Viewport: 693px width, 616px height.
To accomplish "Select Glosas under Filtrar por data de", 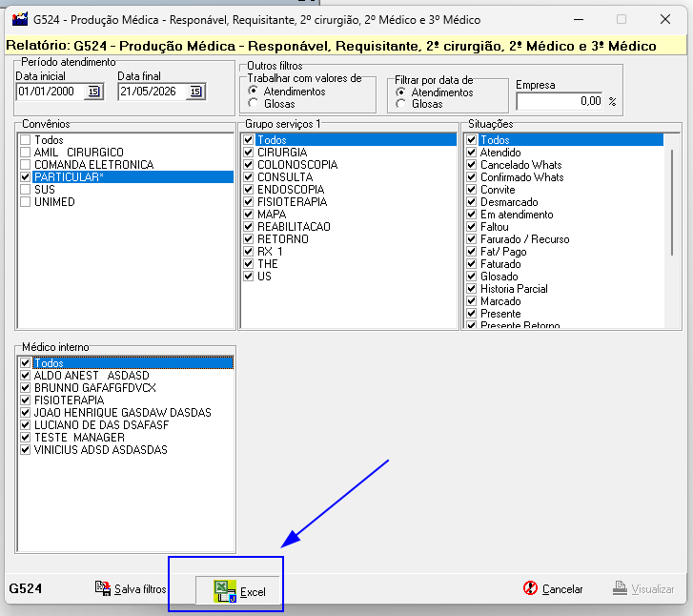I will (x=401, y=104).
